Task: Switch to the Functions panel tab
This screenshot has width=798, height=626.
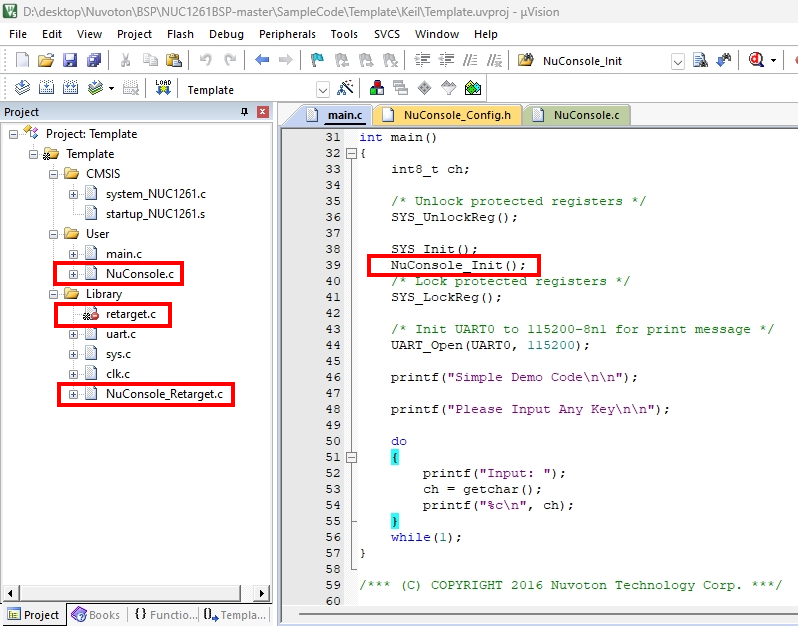Action: click(x=166, y=615)
